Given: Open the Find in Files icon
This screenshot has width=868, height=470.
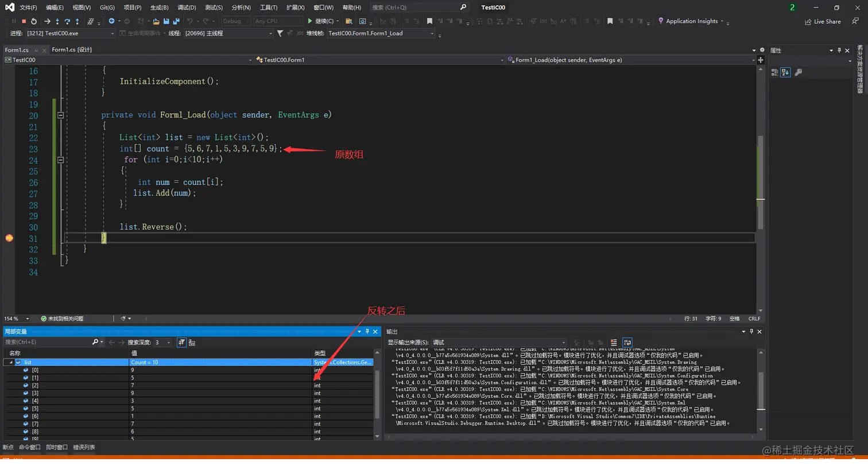Looking at the screenshot, I should coord(348,21).
